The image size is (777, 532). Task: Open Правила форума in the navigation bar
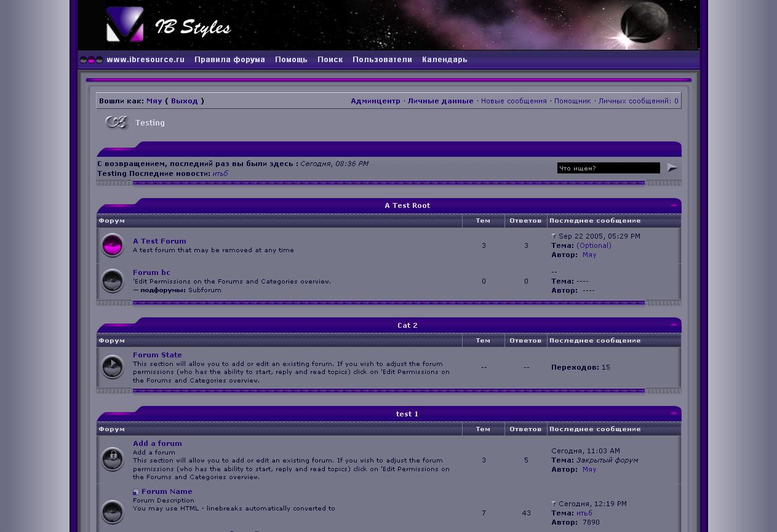[x=229, y=60]
